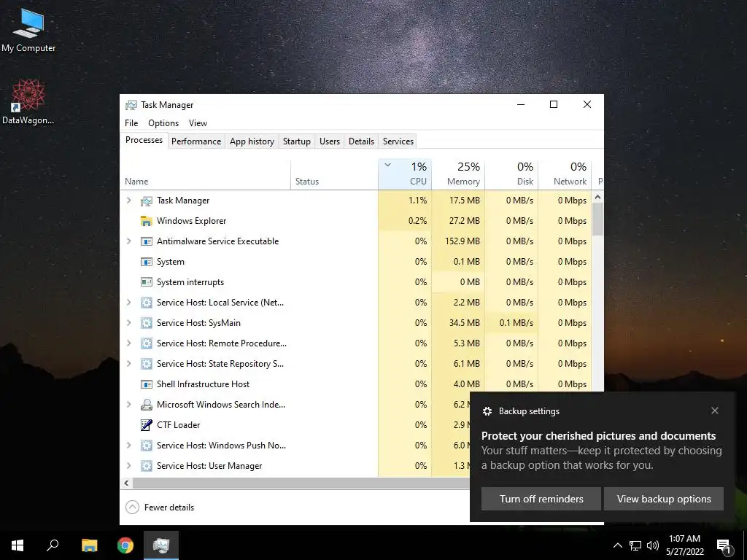Expand Service Host: State Repository row
This screenshot has width=747, height=560.
pos(128,364)
